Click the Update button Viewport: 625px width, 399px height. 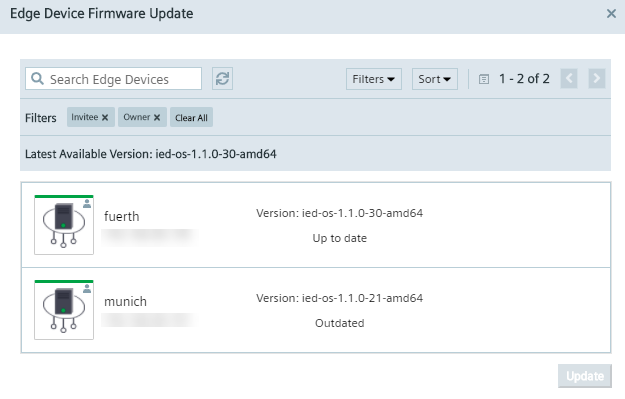585,376
